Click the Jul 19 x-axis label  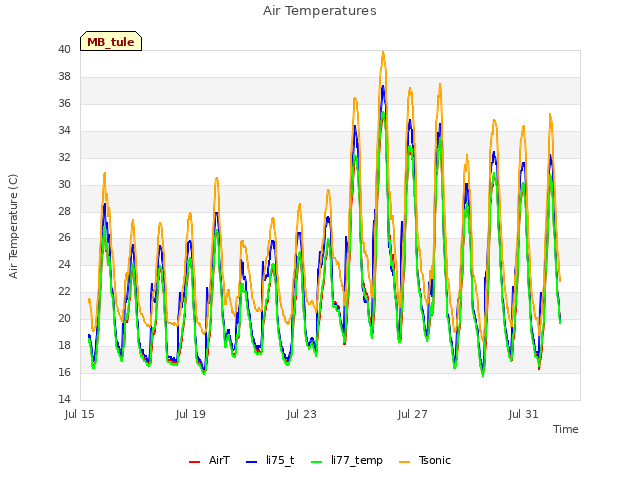coord(191,415)
